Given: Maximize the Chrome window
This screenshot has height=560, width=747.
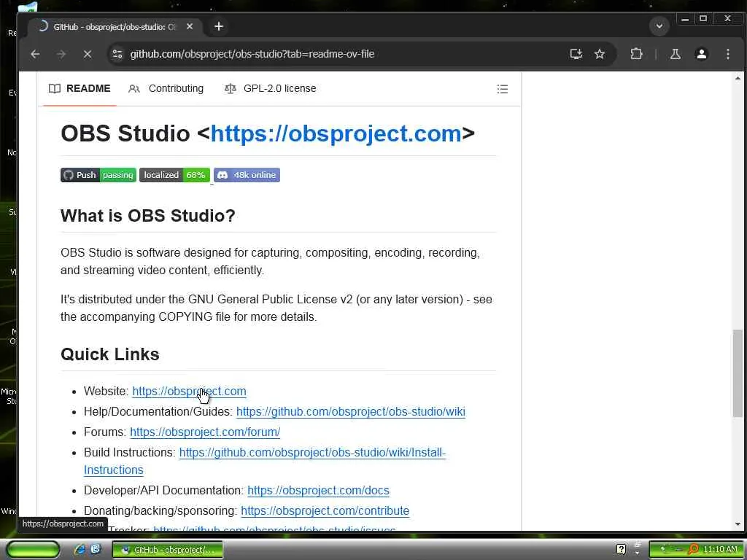Looking at the screenshot, I should [703, 19].
